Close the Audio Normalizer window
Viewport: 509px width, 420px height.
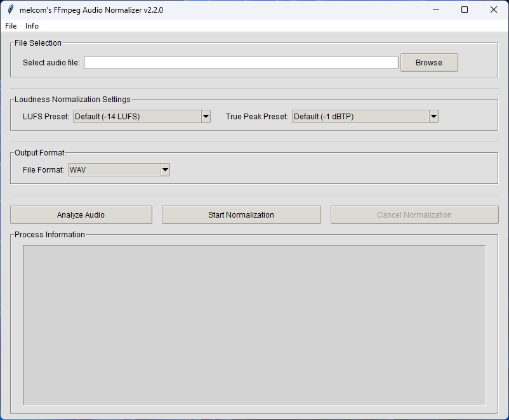pos(494,10)
